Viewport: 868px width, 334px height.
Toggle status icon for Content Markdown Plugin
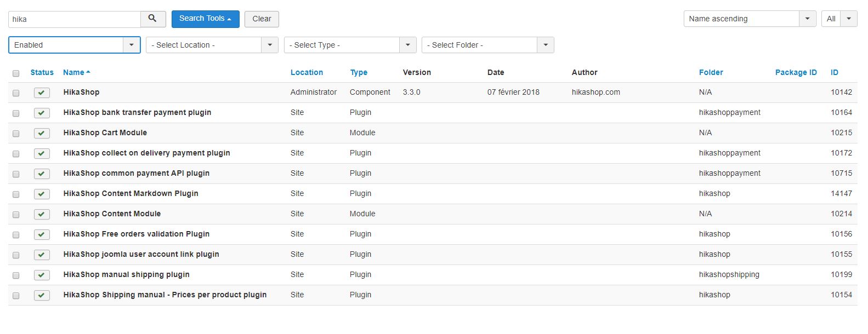click(x=42, y=194)
